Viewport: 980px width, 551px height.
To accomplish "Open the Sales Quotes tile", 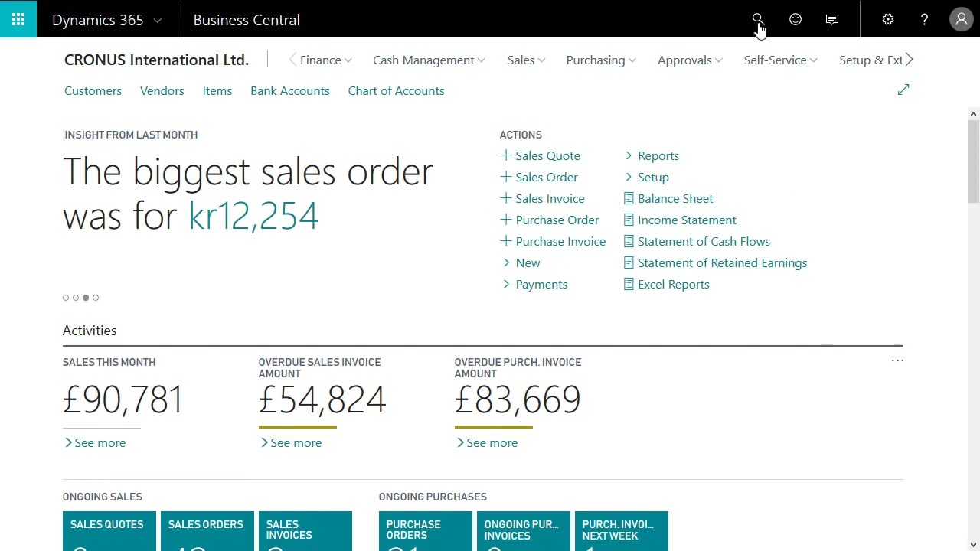I will 109,531.
